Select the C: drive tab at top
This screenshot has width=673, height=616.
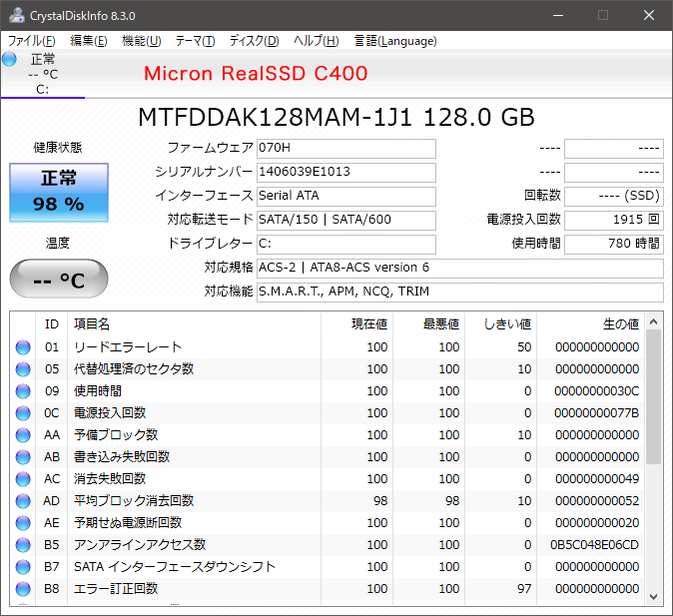(42, 75)
